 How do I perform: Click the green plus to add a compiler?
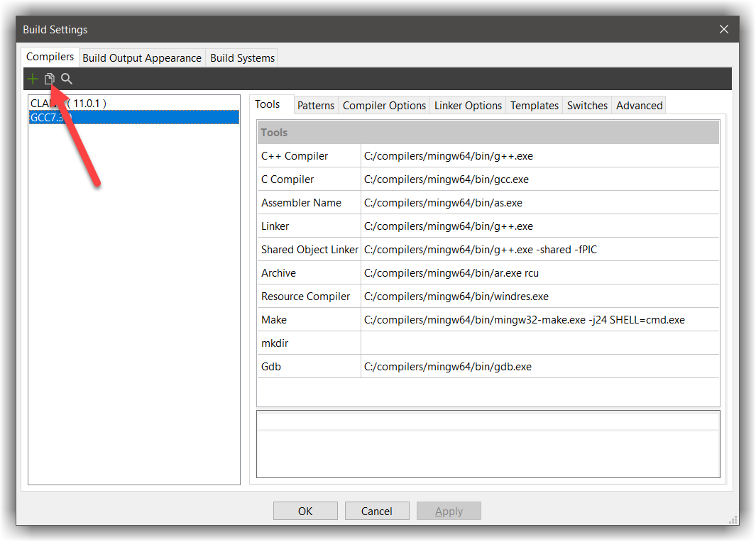[x=33, y=78]
